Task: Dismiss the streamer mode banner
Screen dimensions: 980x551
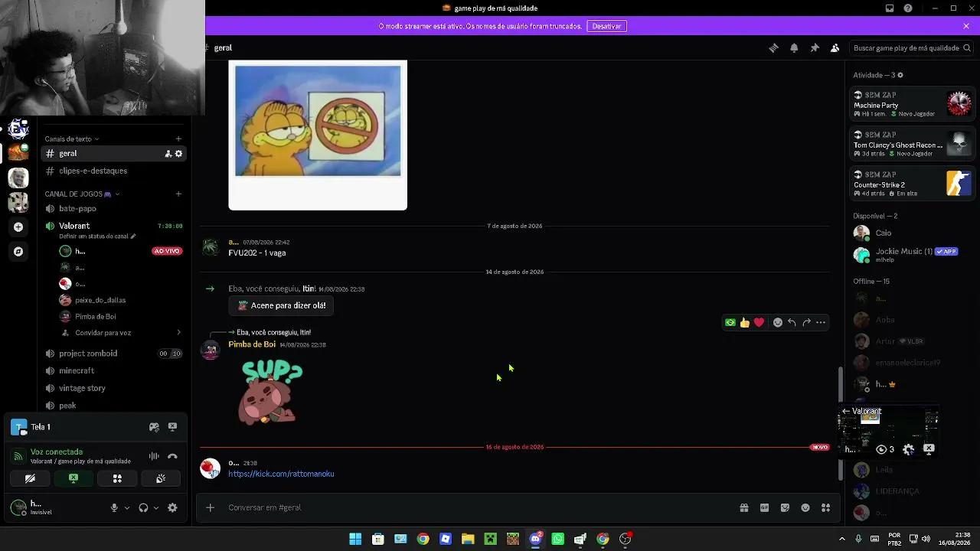Action: pyautogui.click(x=966, y=26)
